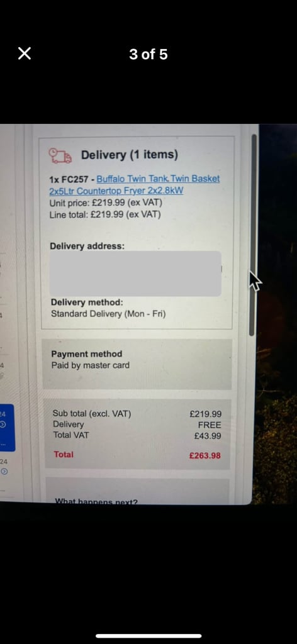Click the grey vertical scrollbar thumb
Image resolution: width=297 pixels, height=644 pixels.
[254, 235]
